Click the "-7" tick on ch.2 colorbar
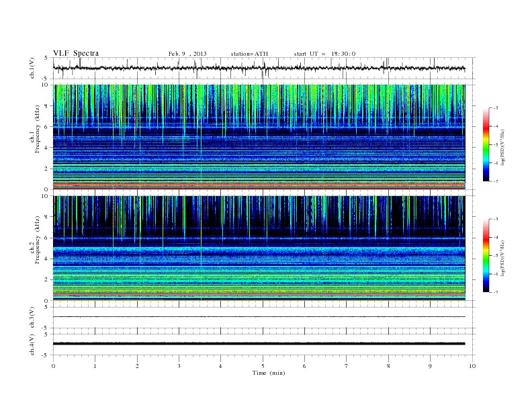 [x=496, y=292]
